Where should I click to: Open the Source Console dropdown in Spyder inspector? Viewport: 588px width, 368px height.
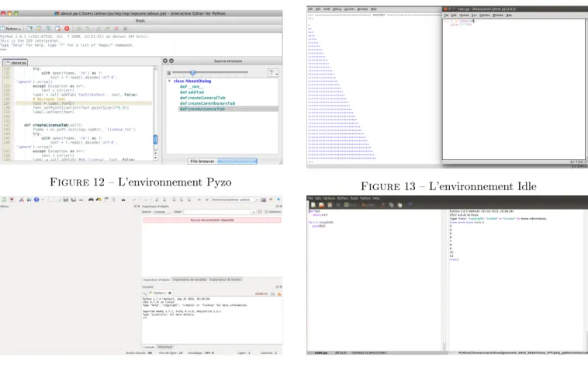click(161, 212)
